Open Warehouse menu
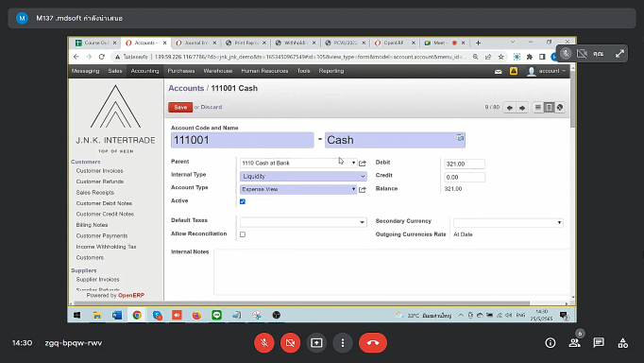644x363 pixels. pyautogui.click(x=218, y=71)
